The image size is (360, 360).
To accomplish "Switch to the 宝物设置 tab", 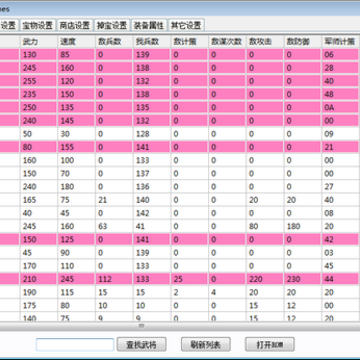I will pyautogui.click(x=38, y=25).
